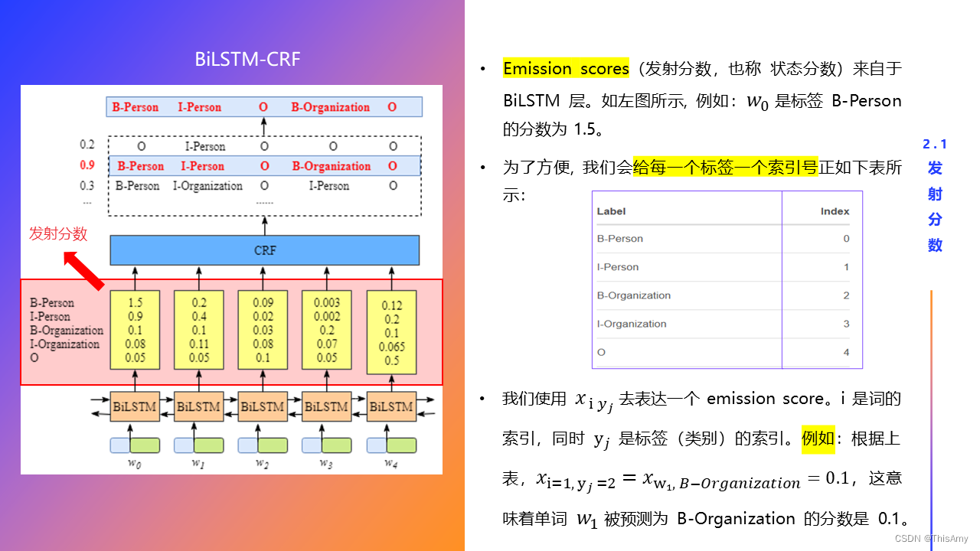Click the CSDN @ThisAmy credit text

pos(932,539)
